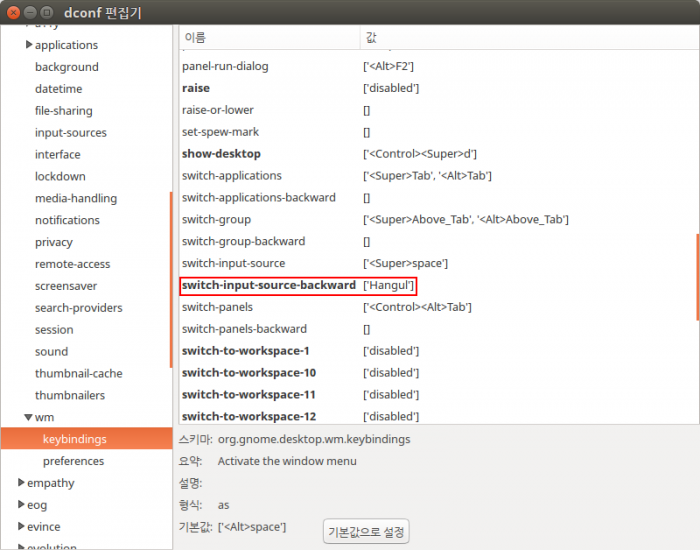Screen dimensions: 700x550
Task: Select the show-desktop key
Action: pos(221,154)
